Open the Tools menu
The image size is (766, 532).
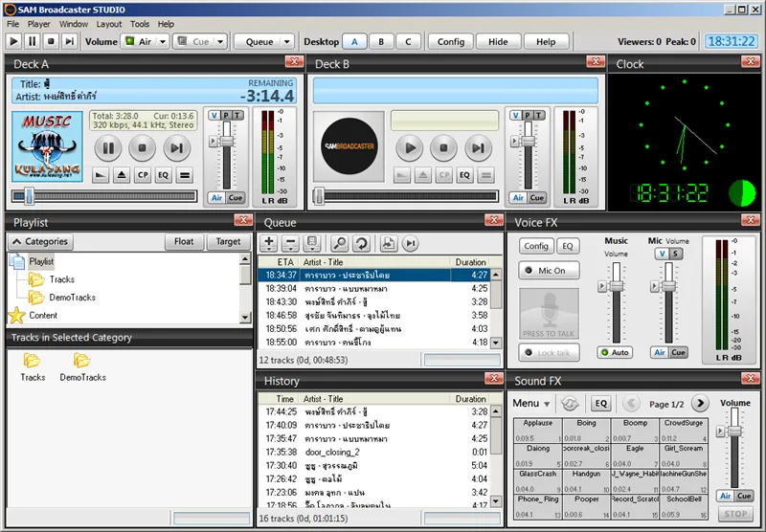(x=140, y=24)
